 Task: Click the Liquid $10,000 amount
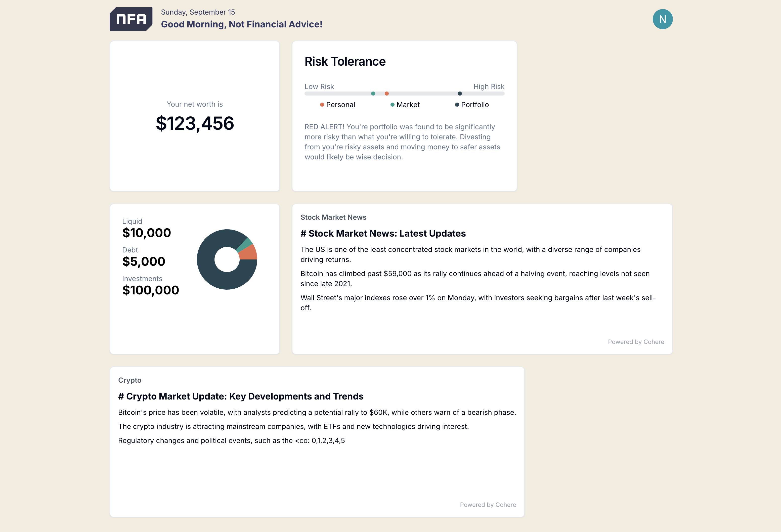tap(147, 233)
